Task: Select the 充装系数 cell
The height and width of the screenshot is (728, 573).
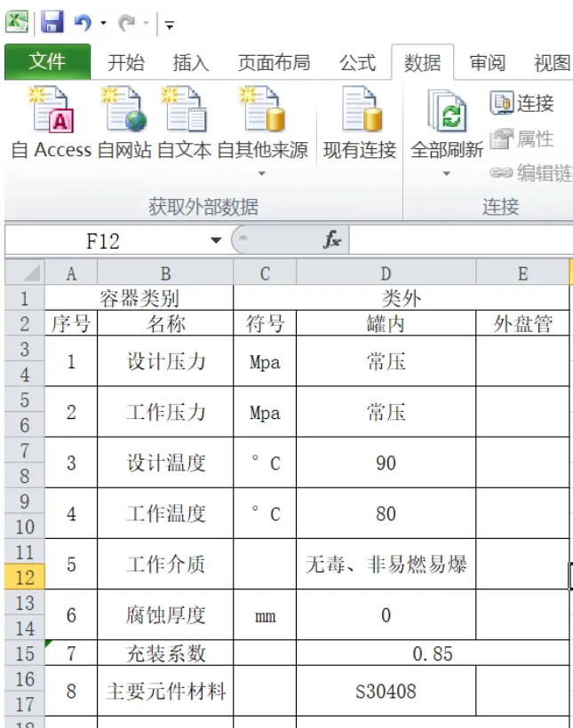Action: coord(165,653)
